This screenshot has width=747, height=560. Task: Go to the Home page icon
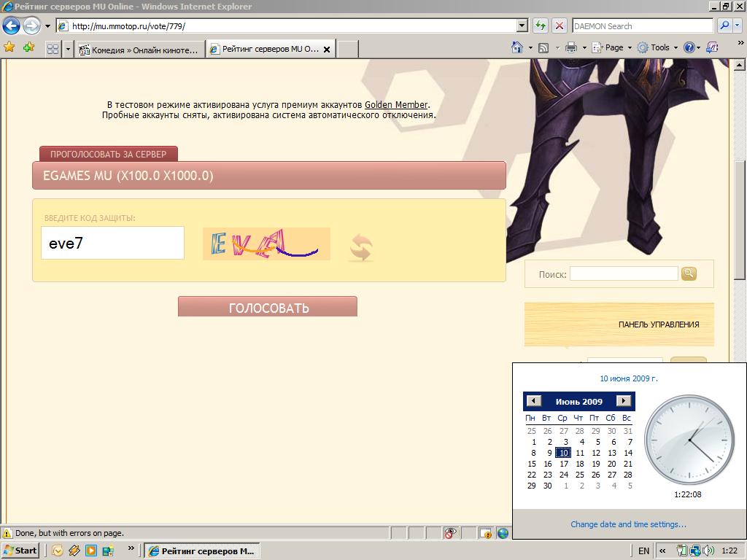click(x=517, y=47)
